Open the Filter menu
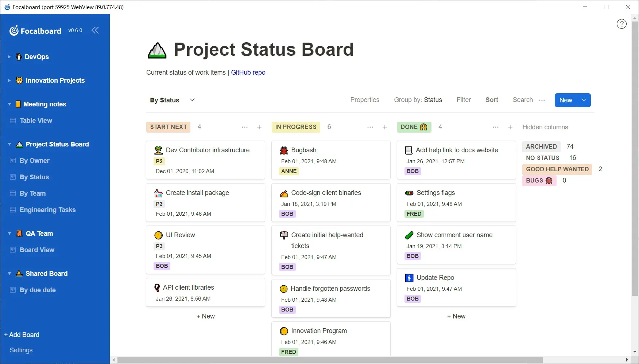This screenshot has height=364, width=639. 463,100
